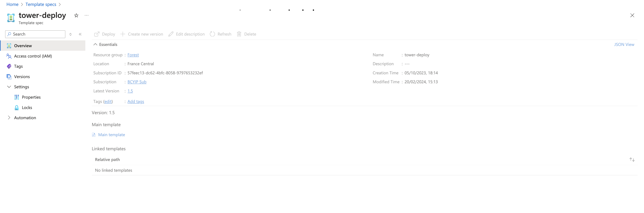Open the Main template file link
The width and height of the screenshot is (644, 213).
click(x=111, y=135)
